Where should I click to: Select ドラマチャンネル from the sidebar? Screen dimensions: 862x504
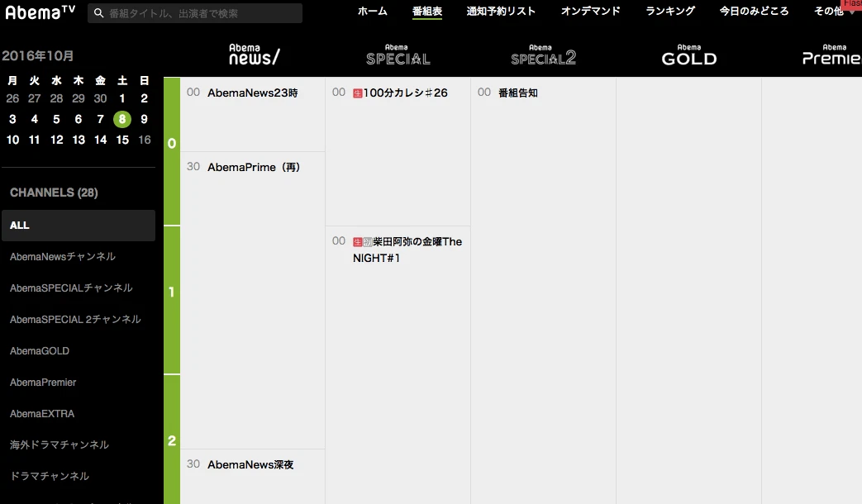pyautogui.click(x=50, y=476)
